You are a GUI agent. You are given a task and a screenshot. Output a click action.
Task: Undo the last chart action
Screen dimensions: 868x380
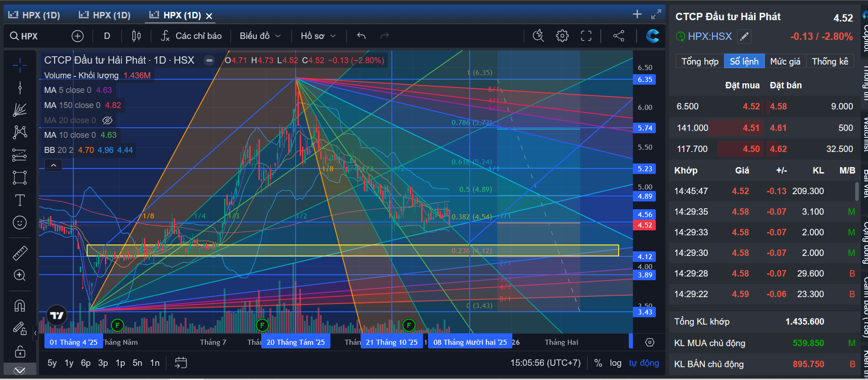(x=361, y=36)
